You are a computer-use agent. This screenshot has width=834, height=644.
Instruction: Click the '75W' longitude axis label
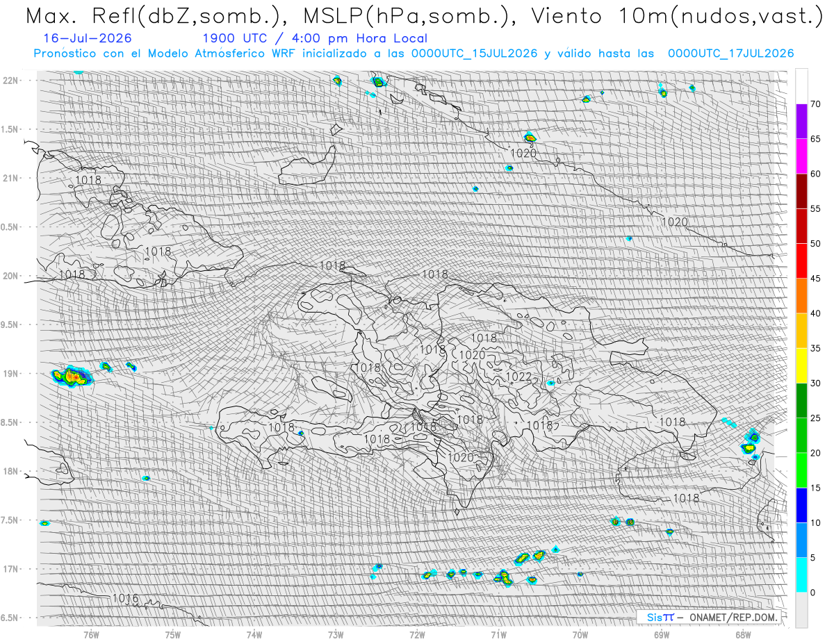click(173, 634)
